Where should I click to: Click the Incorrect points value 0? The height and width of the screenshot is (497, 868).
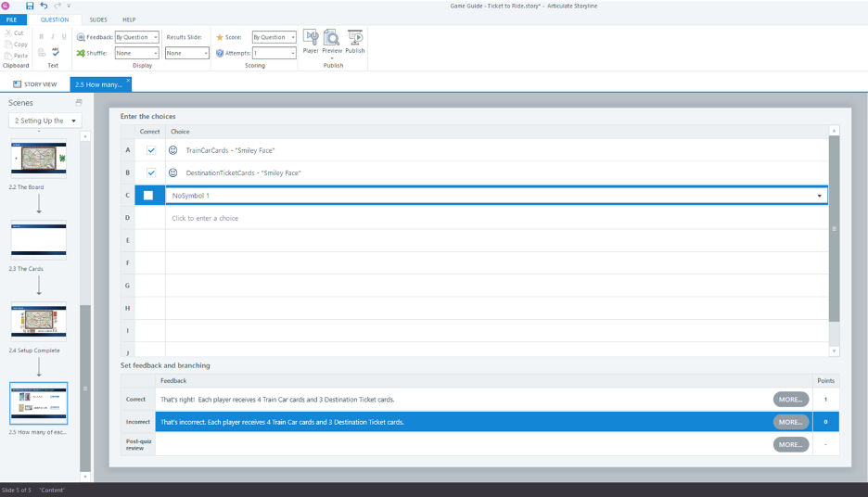(825, 422)
